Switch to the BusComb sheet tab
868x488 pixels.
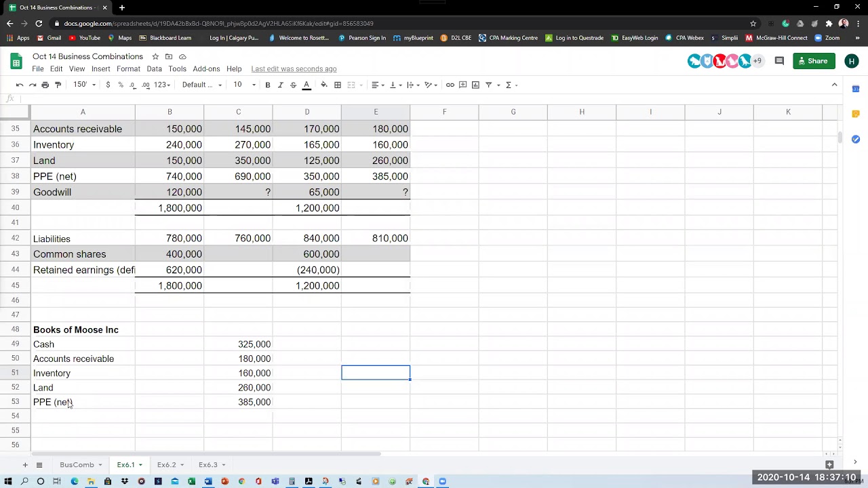pos(77,465)
